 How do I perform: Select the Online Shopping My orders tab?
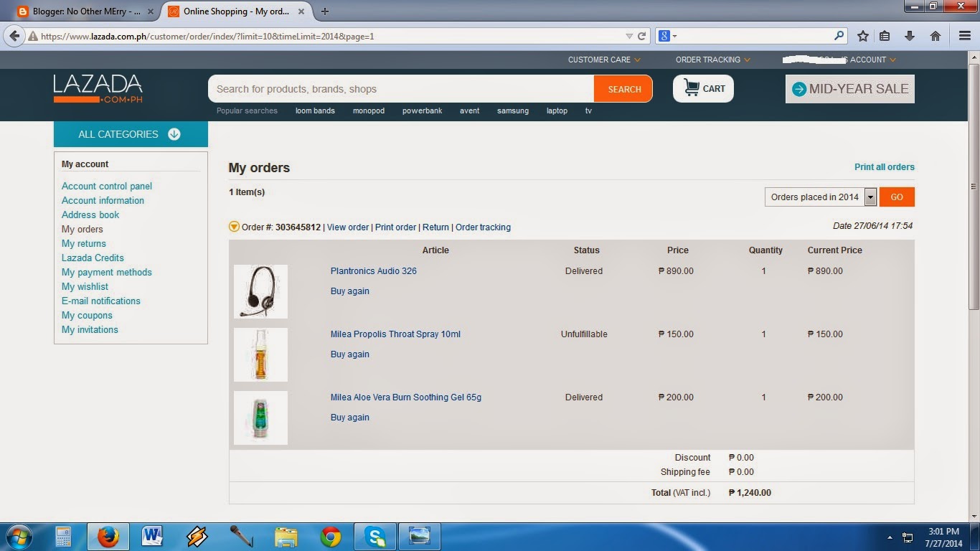coord(237,11)
